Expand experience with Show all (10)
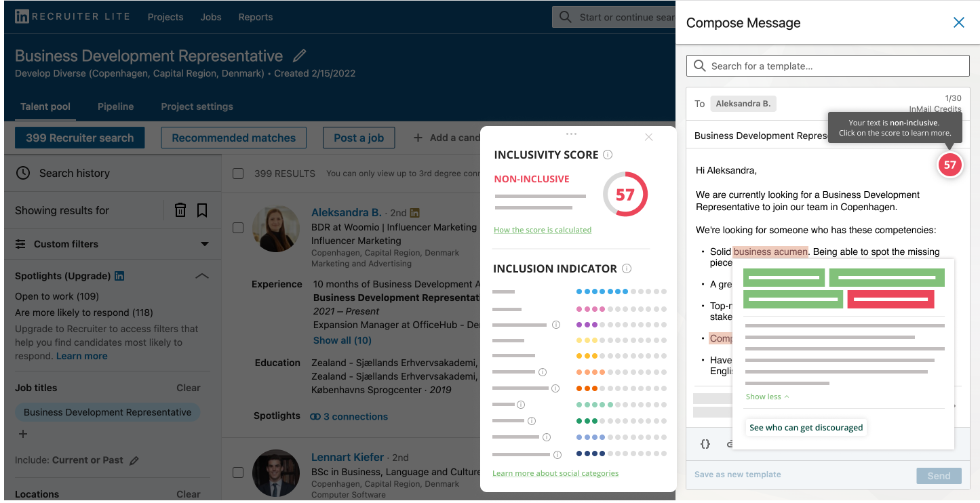Screen dimensions: 980x503 (342, 340)
